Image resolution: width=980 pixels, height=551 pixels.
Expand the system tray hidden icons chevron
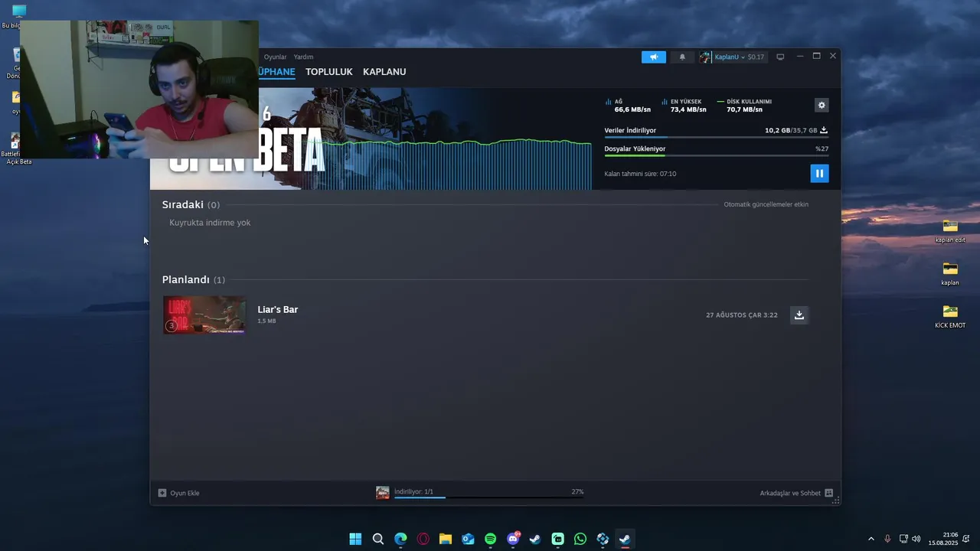pyautogui.click(x=871, y=540)
